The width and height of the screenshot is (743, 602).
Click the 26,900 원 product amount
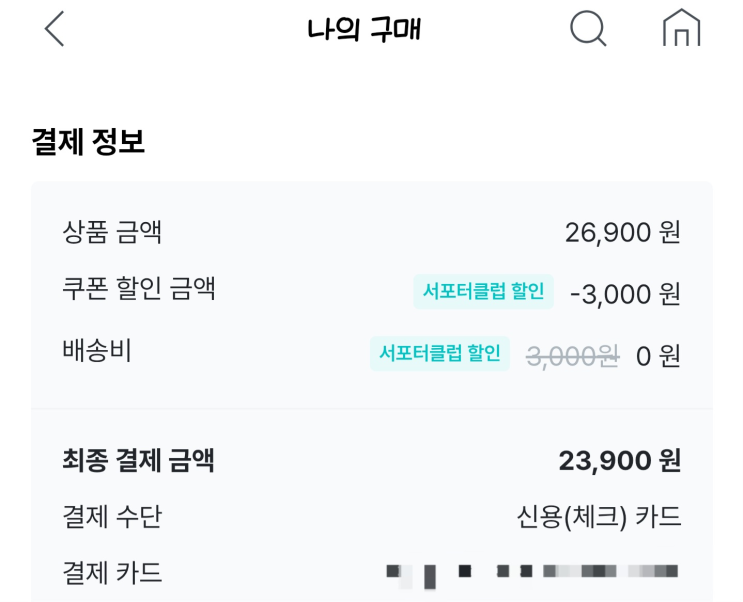622,233
